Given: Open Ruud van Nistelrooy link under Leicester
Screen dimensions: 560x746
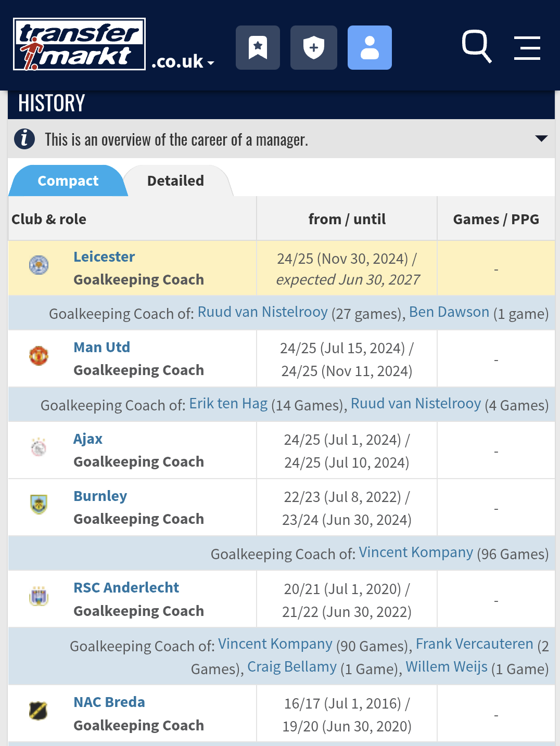Looking at the screenshot, I should (263, 312).
